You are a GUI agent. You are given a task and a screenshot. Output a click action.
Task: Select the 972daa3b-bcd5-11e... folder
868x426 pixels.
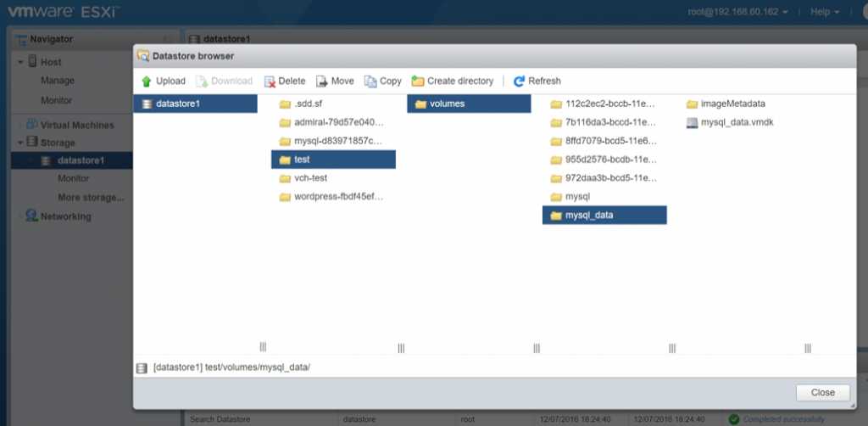pos(604,178)
